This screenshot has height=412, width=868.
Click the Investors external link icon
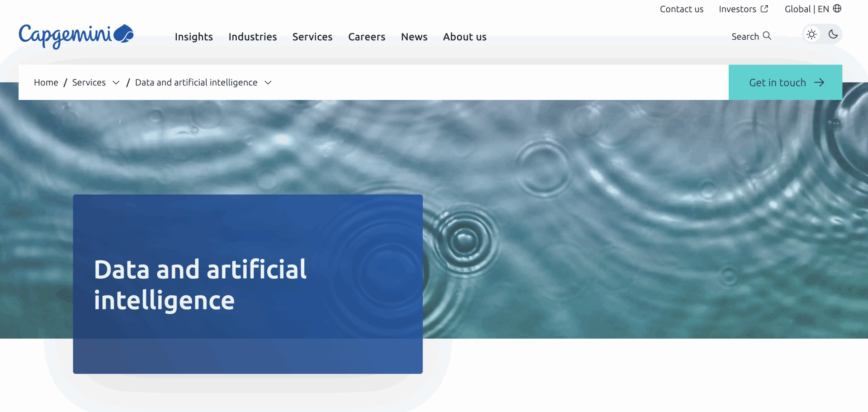tap(764, 9)
